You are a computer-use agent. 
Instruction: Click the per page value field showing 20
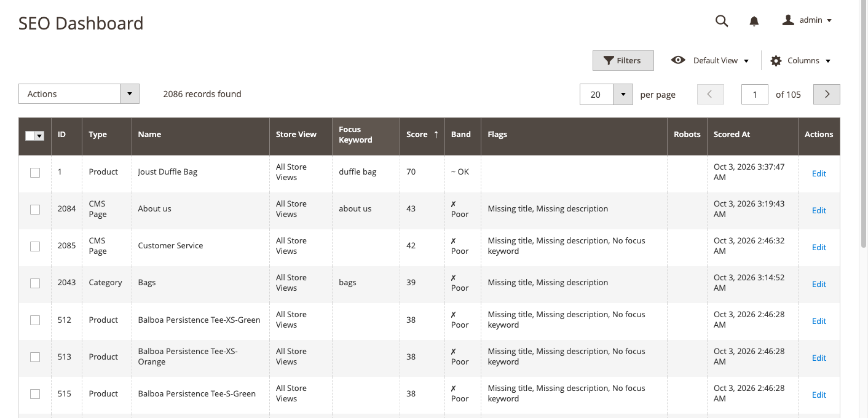click(x=596, y=94)
